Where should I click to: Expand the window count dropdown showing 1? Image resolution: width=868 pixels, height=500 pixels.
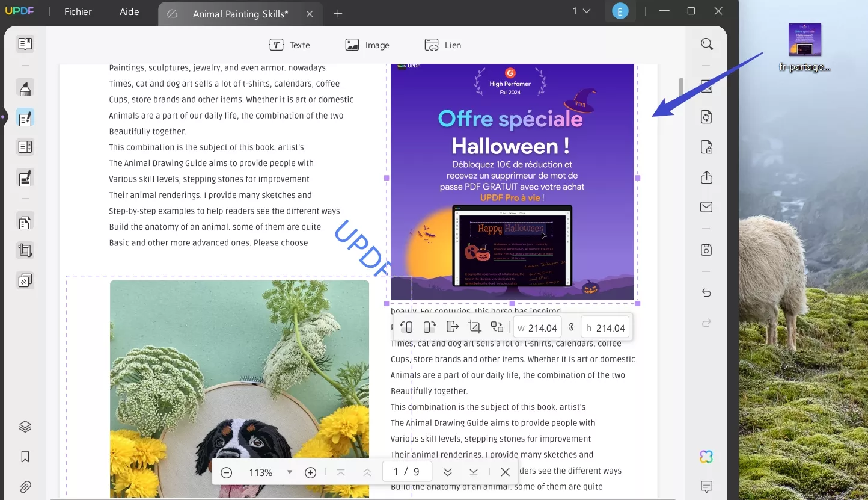581,11
